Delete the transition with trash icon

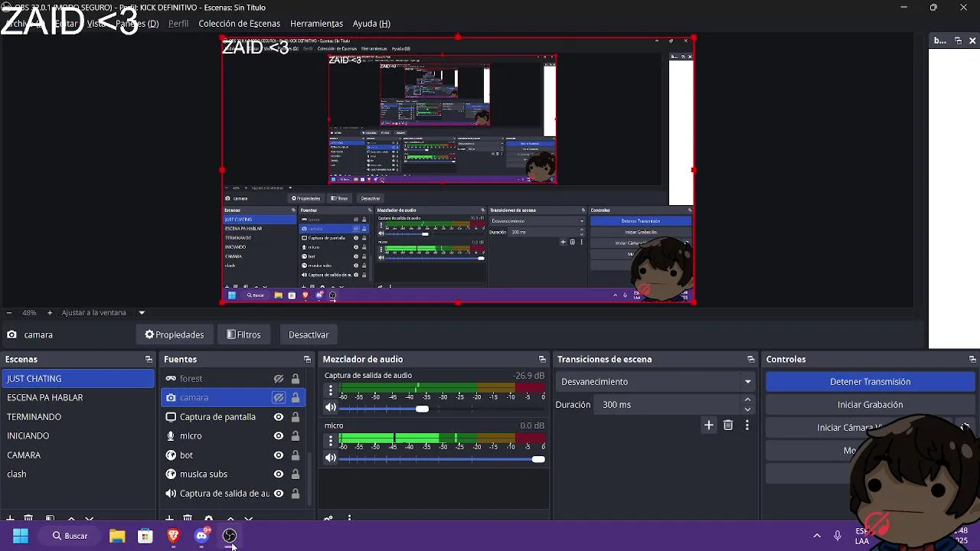(x=728, y=425)
